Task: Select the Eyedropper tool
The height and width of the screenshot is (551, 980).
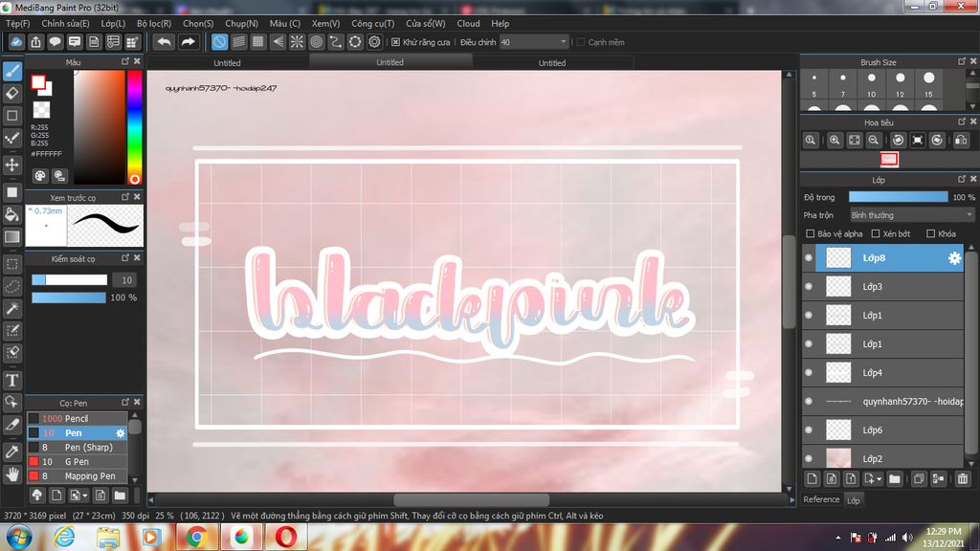Action: (x=11, y=452)
